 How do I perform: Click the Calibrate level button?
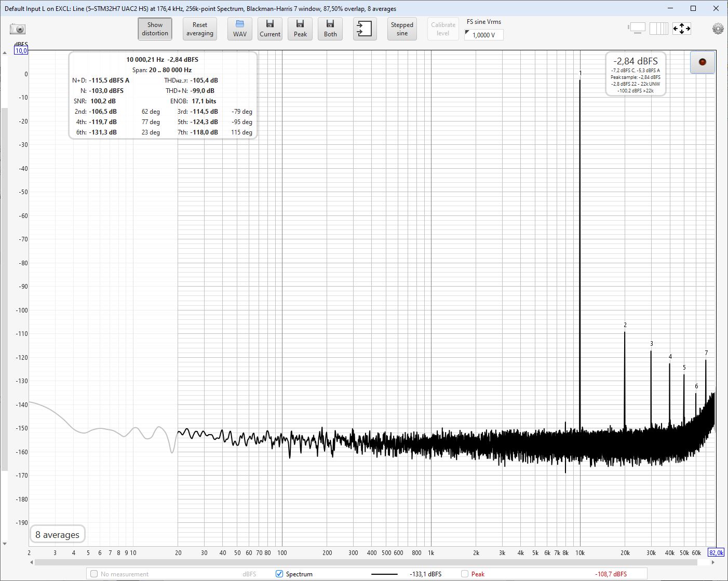click(x=443, y=29)
